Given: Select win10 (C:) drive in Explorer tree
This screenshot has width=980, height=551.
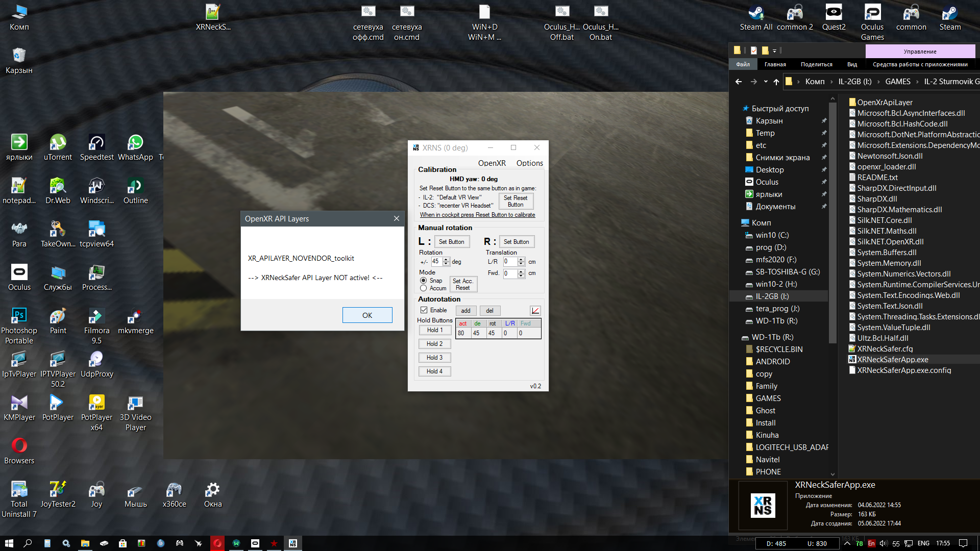Looking at the screenshot, I should pyautogui.click(x=772, y=235).
